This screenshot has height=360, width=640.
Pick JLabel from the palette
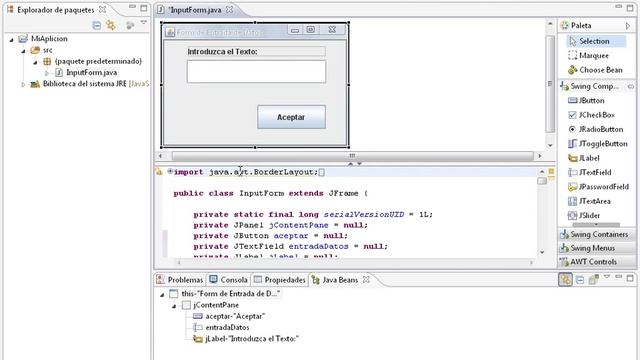point(584,158)
